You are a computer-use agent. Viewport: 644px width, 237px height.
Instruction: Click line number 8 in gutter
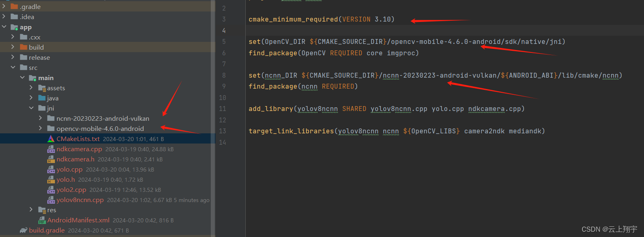point(224,75)
